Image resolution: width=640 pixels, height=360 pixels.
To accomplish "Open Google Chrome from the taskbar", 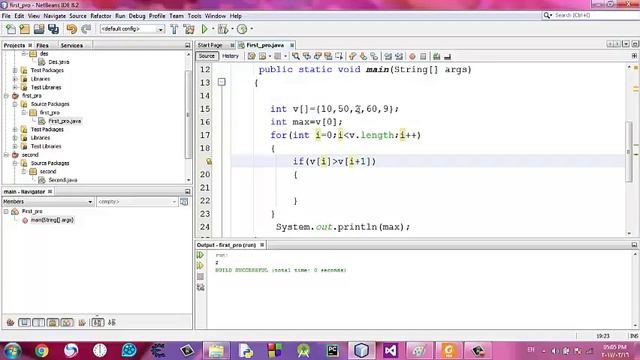I will (x=41, y=351).
